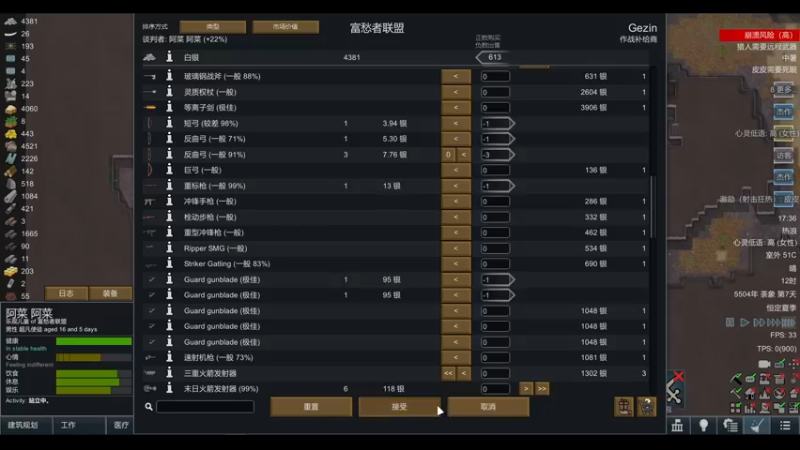Open info for 末日火箭发射器 item
Screen dimensions: 800x450
(169, 389)
